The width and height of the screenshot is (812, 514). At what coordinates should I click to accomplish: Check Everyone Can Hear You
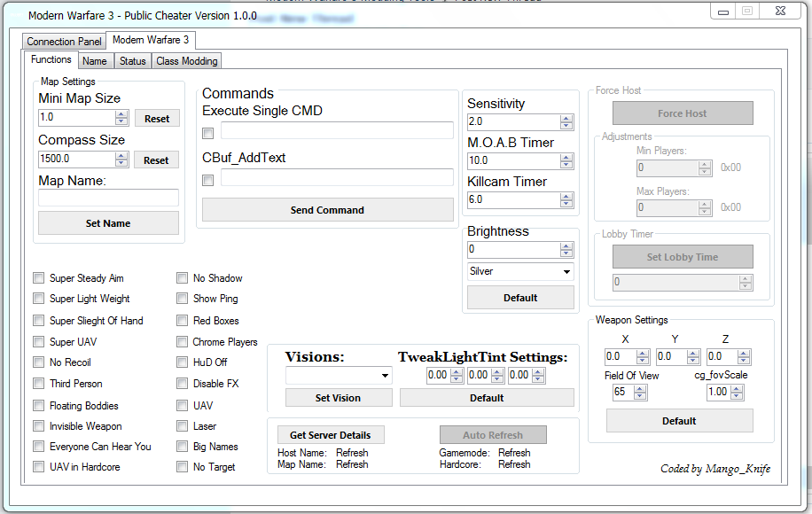(x=38, y=446)
